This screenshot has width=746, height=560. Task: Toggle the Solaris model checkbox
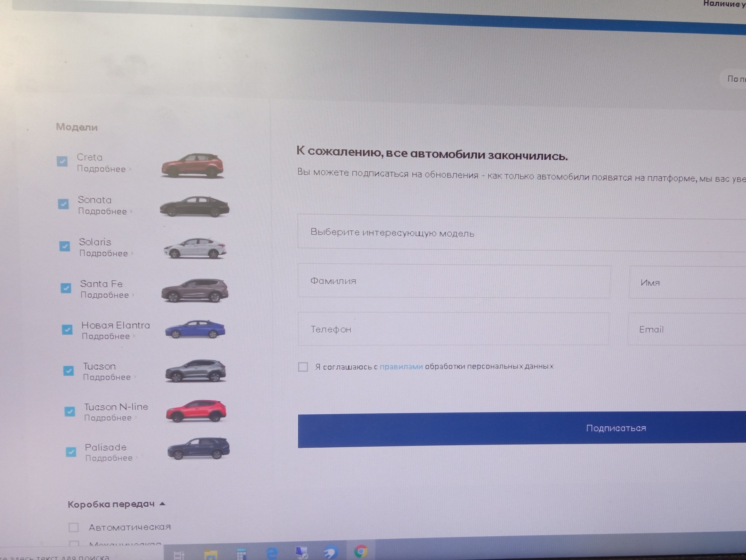click(64, 246)
